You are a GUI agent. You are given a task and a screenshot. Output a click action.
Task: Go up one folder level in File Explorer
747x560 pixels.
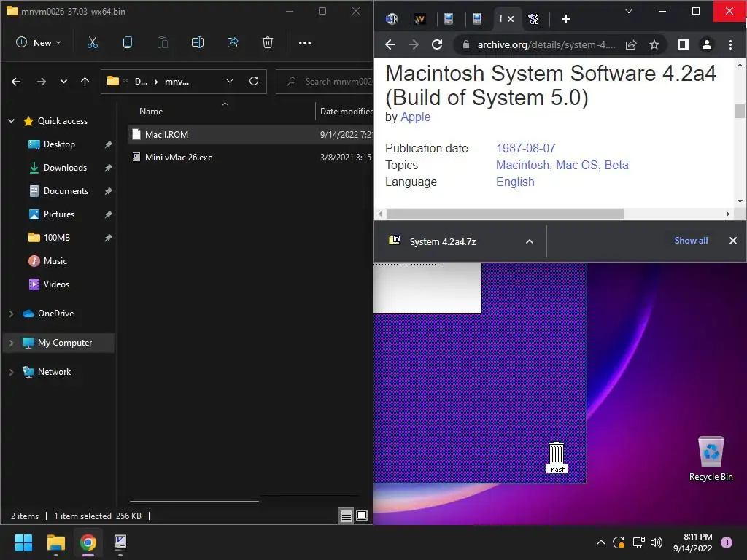tap(85, 82)
